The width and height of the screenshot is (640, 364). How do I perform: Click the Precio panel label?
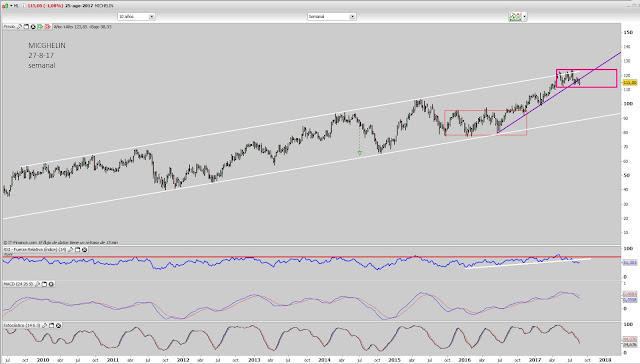click(x=9, y=27)
